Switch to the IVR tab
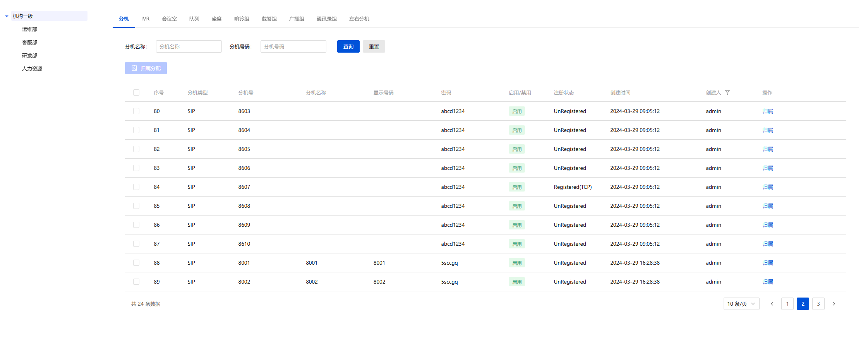This screenshot has height=349, width=868. (x=145, y=19)
